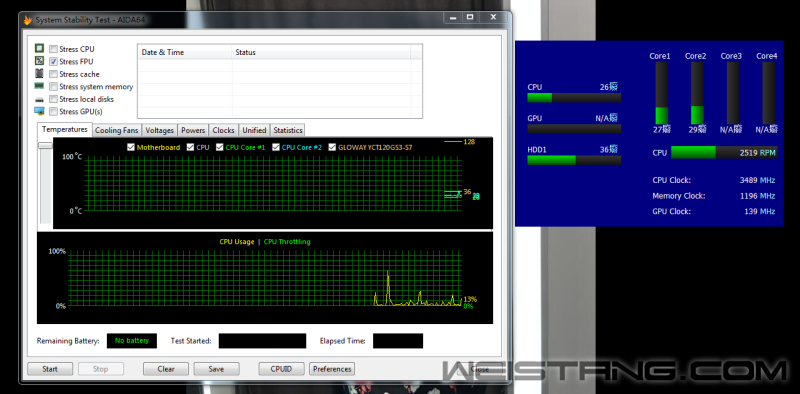The width and height of the screenshot is (800, 394).
Task: Open the Statistics tab
Action: pyautogui.click(x=288, y=130)
